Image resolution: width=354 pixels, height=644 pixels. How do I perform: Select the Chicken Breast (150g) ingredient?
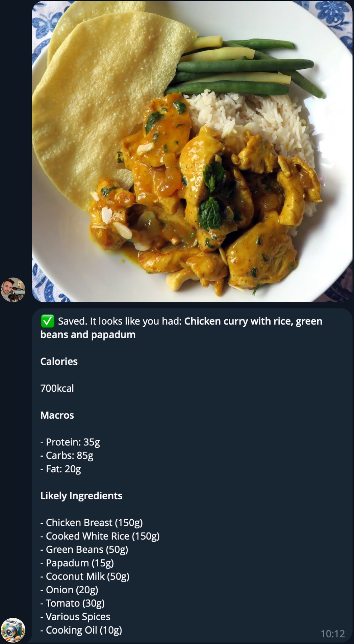[x=92, y=522]
